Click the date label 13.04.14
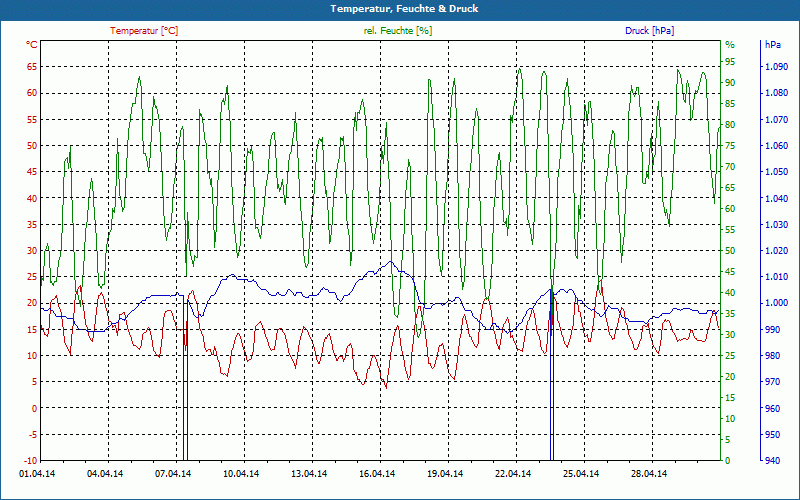Viewport: 800px width, 500px height. (309, 474)
